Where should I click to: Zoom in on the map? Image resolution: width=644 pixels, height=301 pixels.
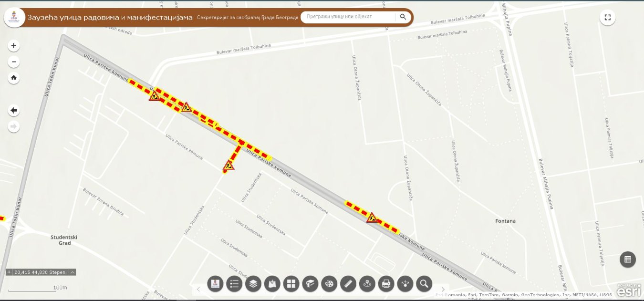pyautogui.click(x=14, y=46)
